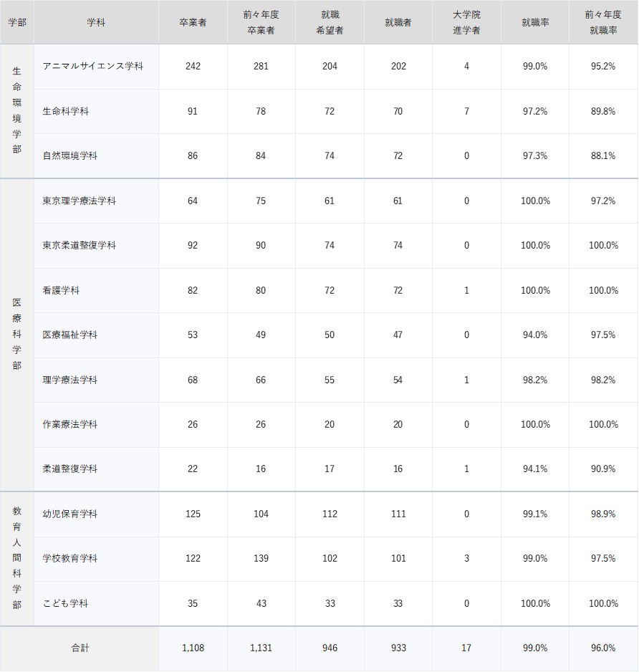The height and width of the screenshot is (672, 639).
Task: Select the 東京柔道整復学科 row label
Action: (79, 245)
